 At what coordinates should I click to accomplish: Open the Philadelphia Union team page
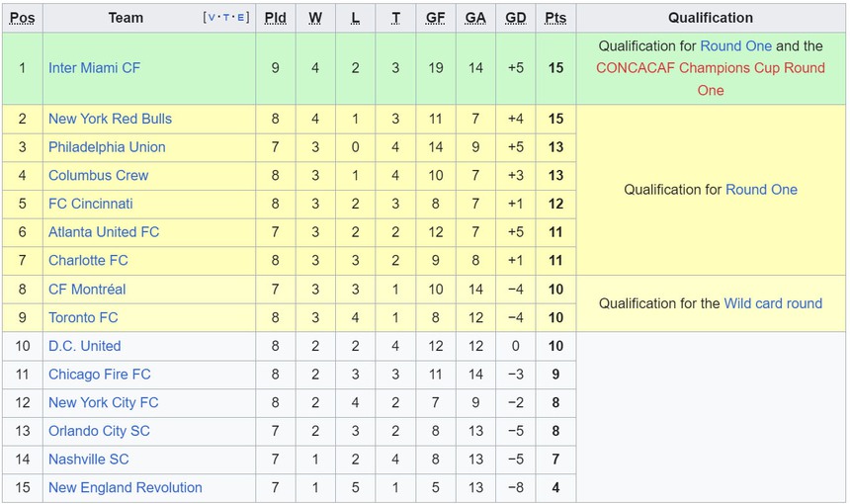coord(107,147)
